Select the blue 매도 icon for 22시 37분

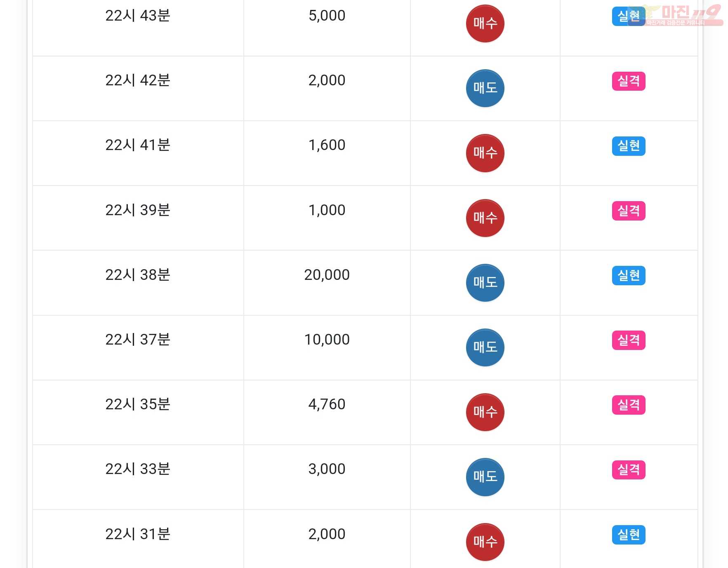coord(485,347)
